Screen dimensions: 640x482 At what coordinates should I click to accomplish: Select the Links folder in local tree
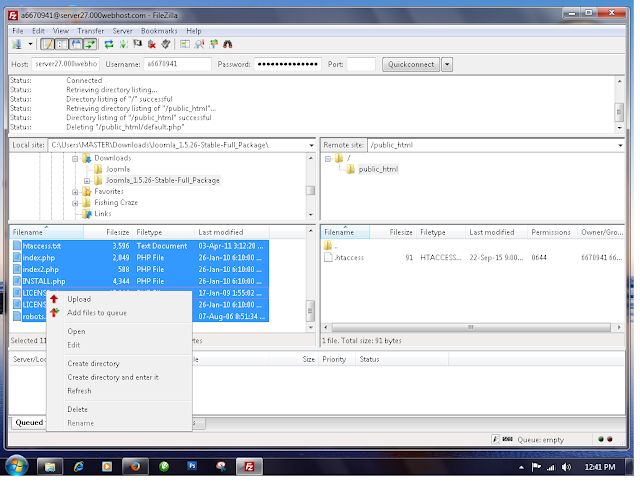coord(102,214)
